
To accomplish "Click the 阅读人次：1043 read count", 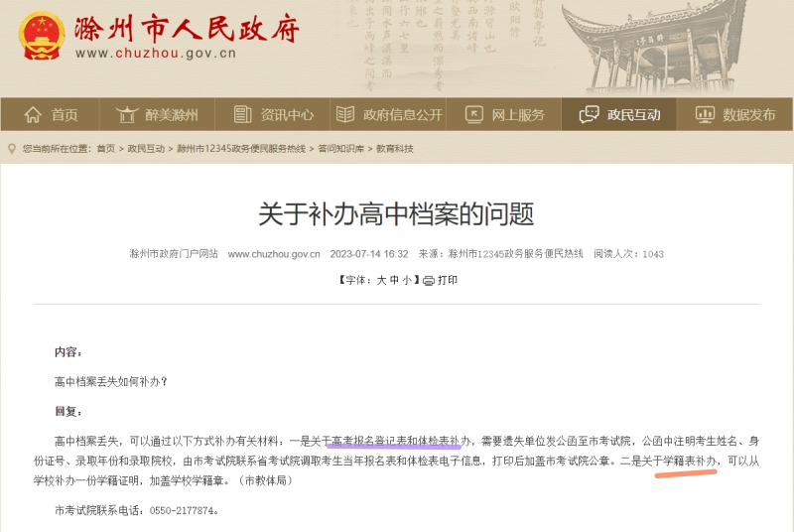I will (x=628, y=254).
